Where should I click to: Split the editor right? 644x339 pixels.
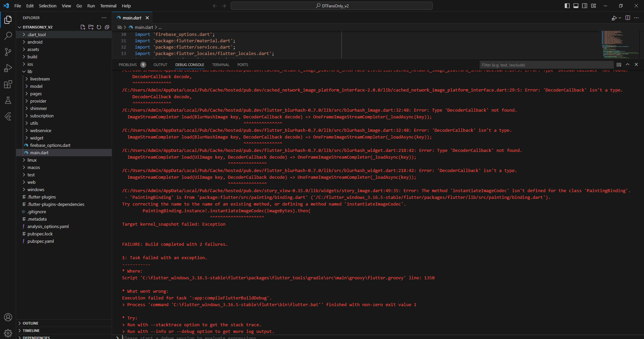pos(628,18)
